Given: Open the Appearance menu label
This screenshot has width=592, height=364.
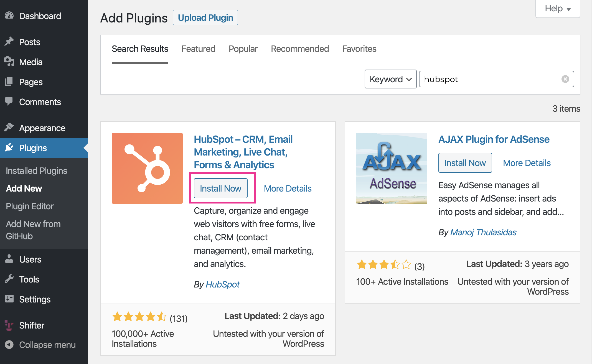Looking at the screenshot, I should pos(42,128).
